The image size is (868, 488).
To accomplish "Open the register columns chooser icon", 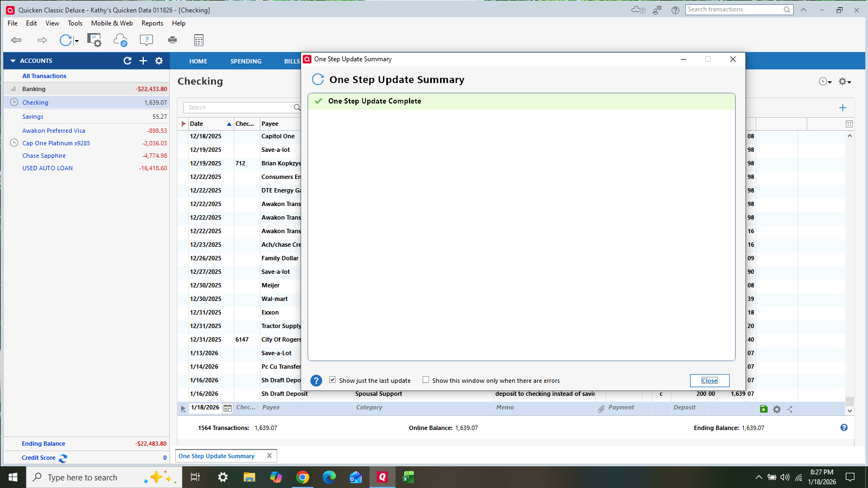I will pyautogui.click(x=849, y=124).
